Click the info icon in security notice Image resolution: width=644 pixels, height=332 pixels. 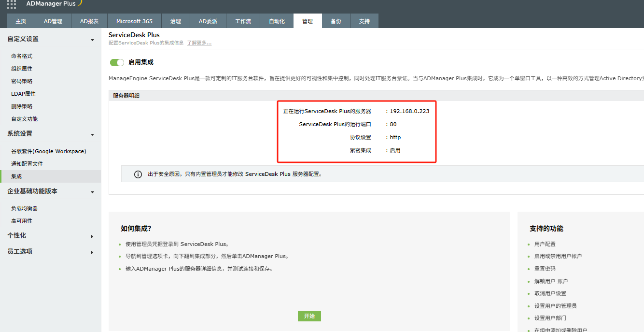click(x=138, y=174)
